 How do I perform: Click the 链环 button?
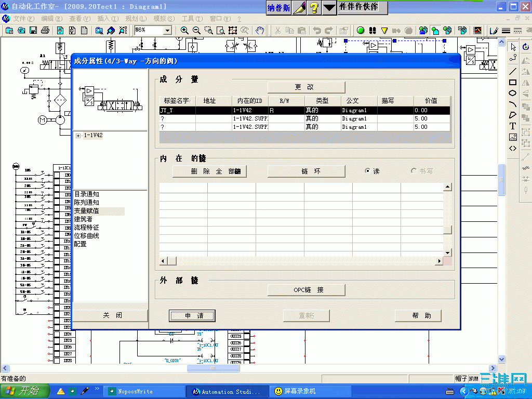click(x=307, y=171)
